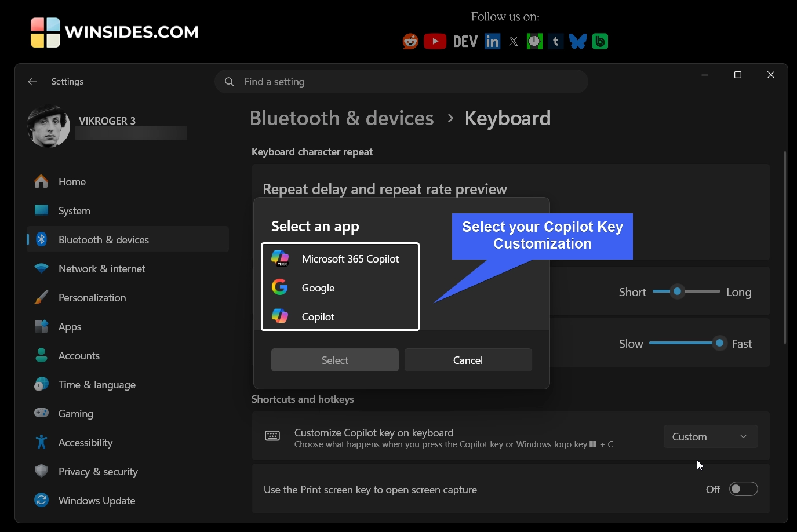This screenshot has width=797, height=532.
Task: Open the DEV community icon
Action: point(465,41)
